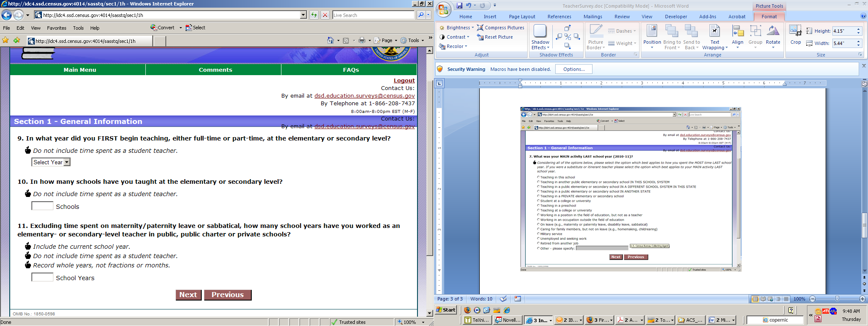Click the Logout link
This screenshot has width=868, height=326.
click(x=404, y=80)
